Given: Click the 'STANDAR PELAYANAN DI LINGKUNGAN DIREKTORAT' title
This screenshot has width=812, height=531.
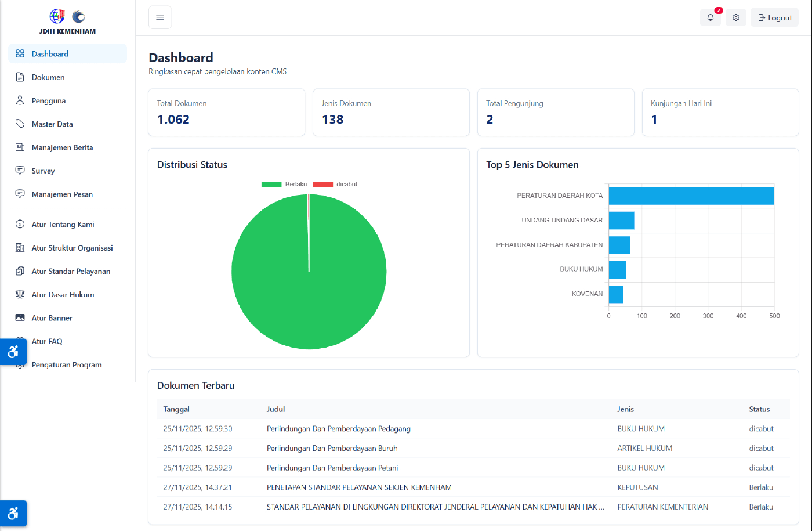Looking at the screenshot, I should coord(436,507).
